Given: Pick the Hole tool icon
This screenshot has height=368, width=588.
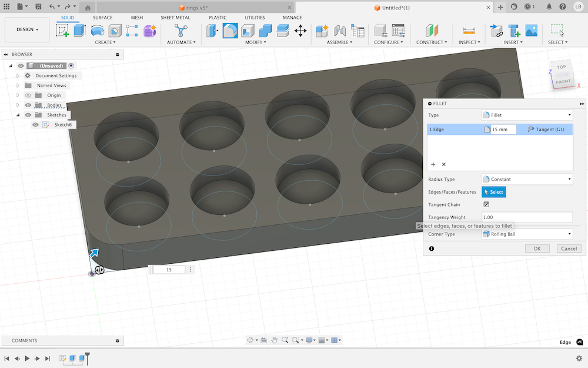Looking at the screenshot, I should tap(115, 31).
